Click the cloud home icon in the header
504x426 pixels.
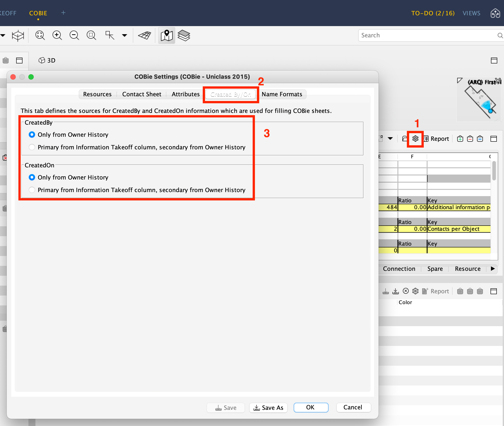pyautogui.click(x=495, y=13)
